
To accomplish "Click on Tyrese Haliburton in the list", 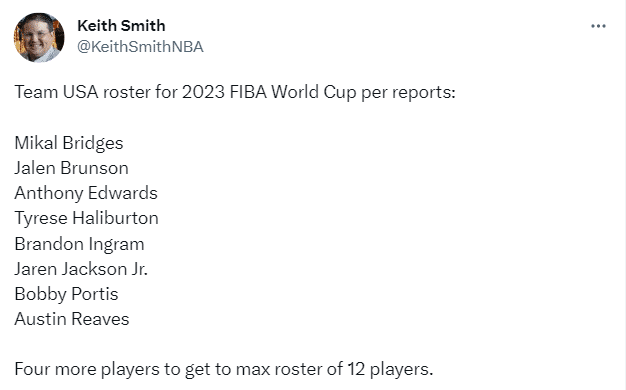I will tap(87, 218).
